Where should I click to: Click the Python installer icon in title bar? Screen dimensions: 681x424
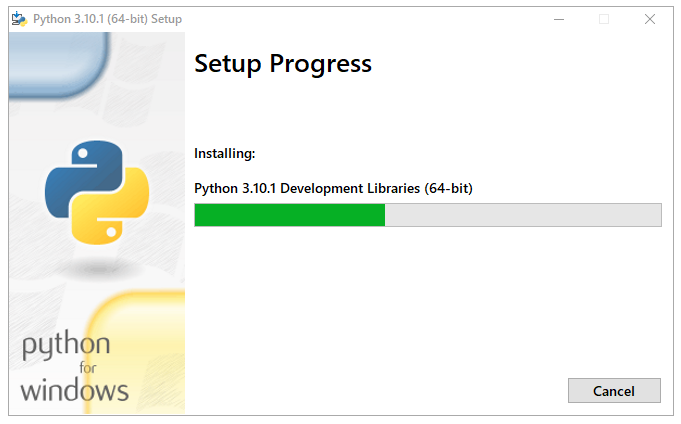point(18,19)
